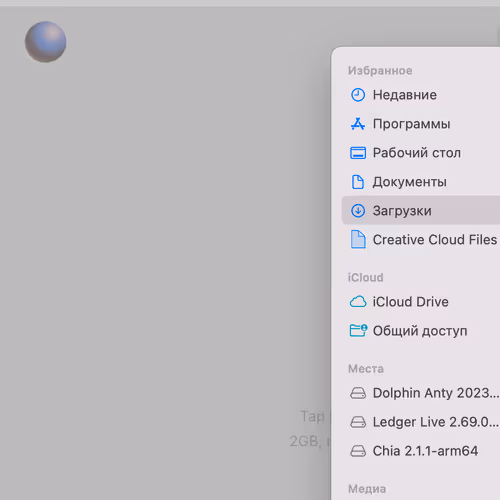
Task: Click the Рабочий стол desktop icon
Action: (358, 153)
